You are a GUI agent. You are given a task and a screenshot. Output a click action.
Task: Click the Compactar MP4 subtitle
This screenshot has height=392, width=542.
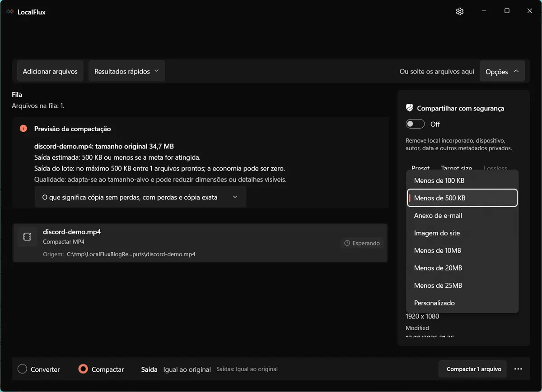click(64, 242)
